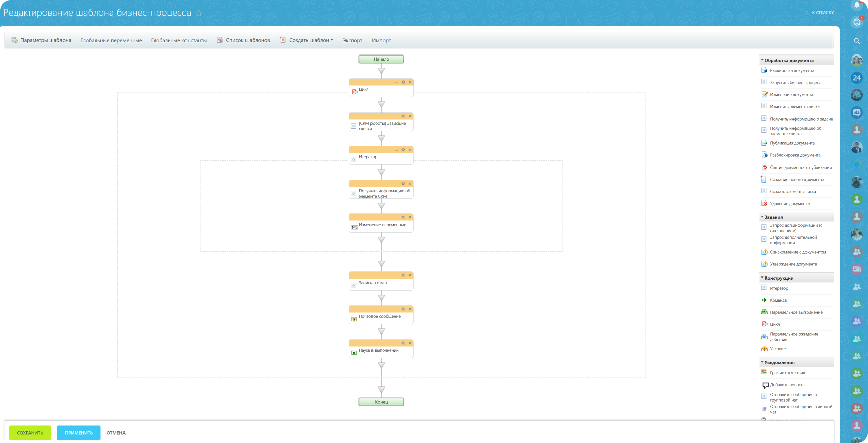868x443 pixels.
Task: Click Экспорт in the toolbar
Action: coord(352,40)
